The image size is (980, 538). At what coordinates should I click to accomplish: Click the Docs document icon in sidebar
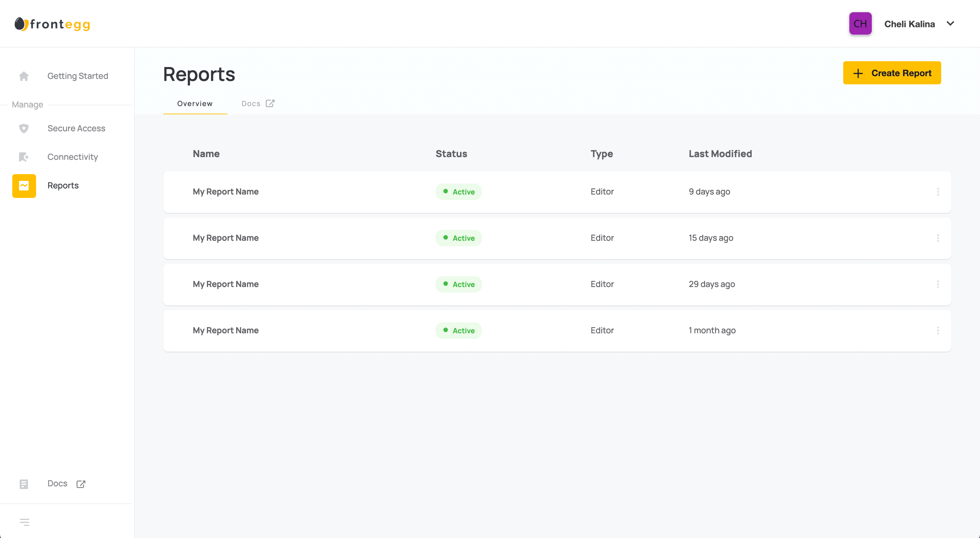point(23,484)
